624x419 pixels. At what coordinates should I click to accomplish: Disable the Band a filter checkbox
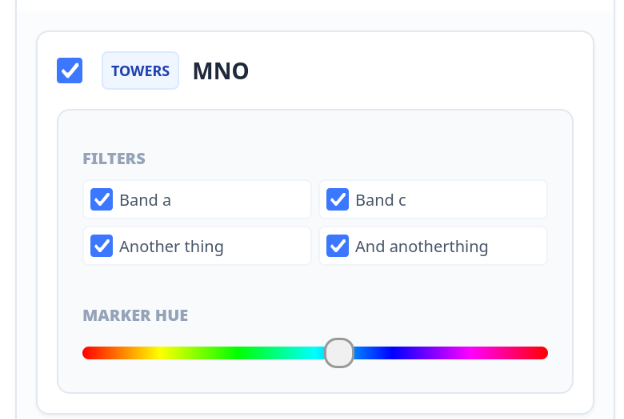(x=102, y=199)
